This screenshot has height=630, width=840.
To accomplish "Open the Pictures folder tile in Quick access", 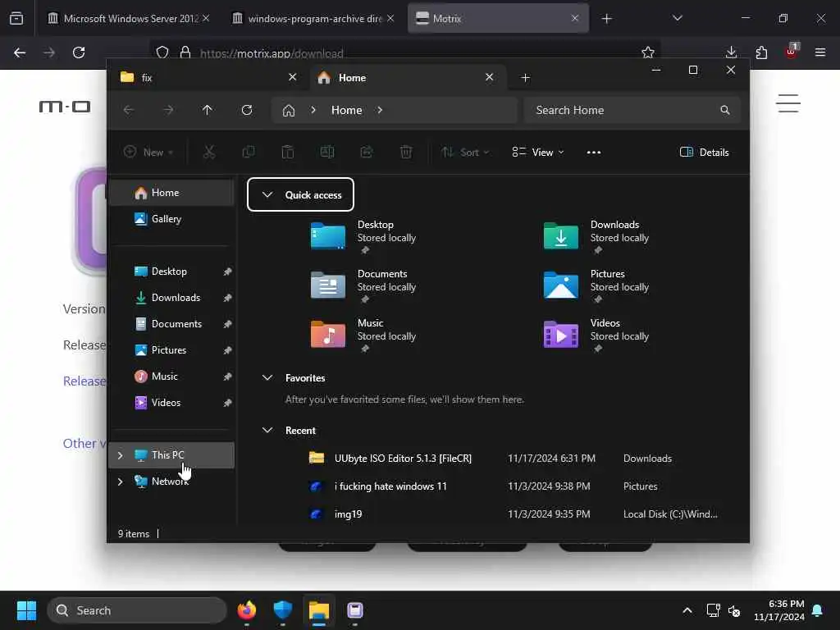I will (x=597, y=285).
